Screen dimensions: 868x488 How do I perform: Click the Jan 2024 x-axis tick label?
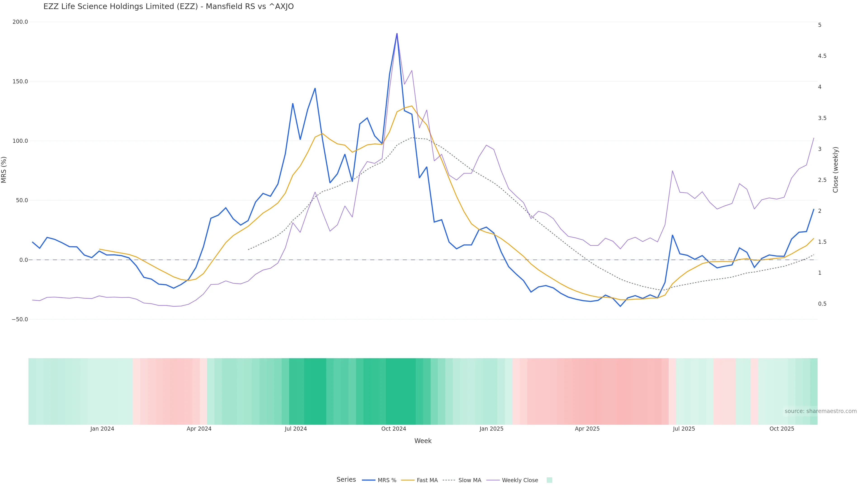coord(102,429)
